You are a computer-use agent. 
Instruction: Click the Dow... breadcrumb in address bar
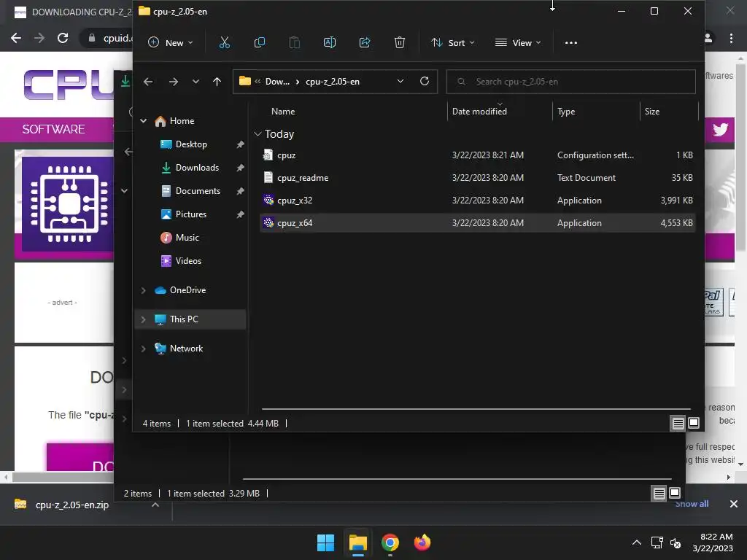pyautogui.click(x=277, y=82)
